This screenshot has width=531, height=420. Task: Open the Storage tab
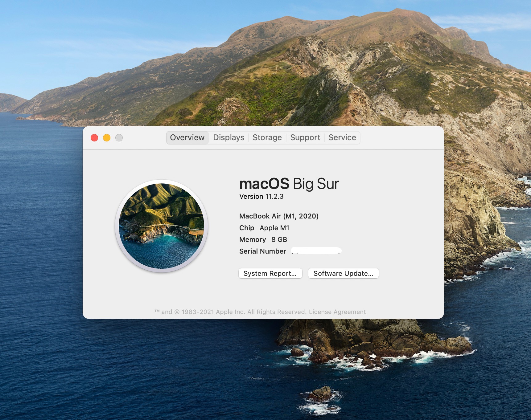pos(267,137)
